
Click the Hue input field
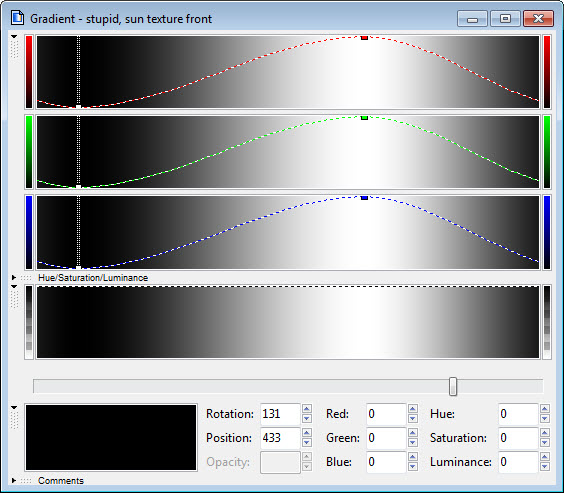click(518, 414)
